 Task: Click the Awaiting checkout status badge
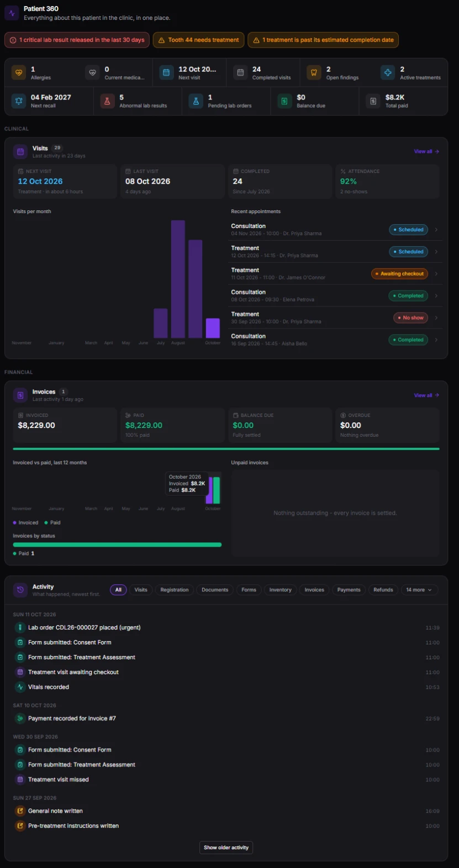(400, 274)
